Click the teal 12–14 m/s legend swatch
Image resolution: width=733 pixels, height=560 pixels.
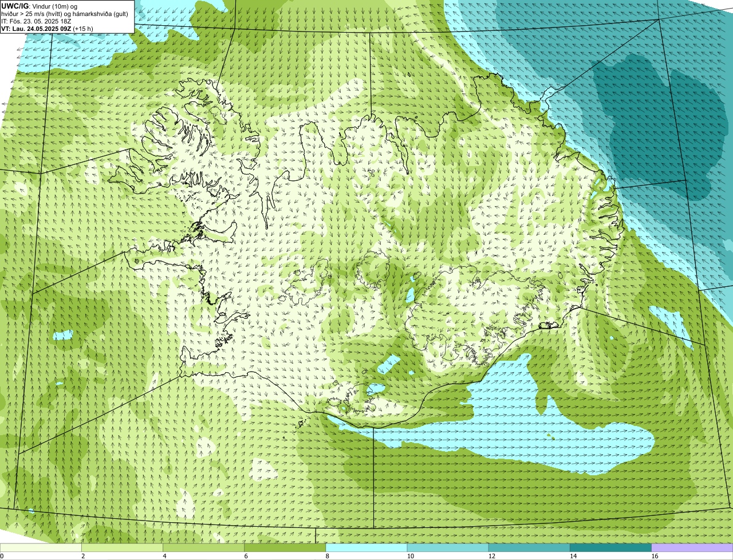click(x=529, y=547)
